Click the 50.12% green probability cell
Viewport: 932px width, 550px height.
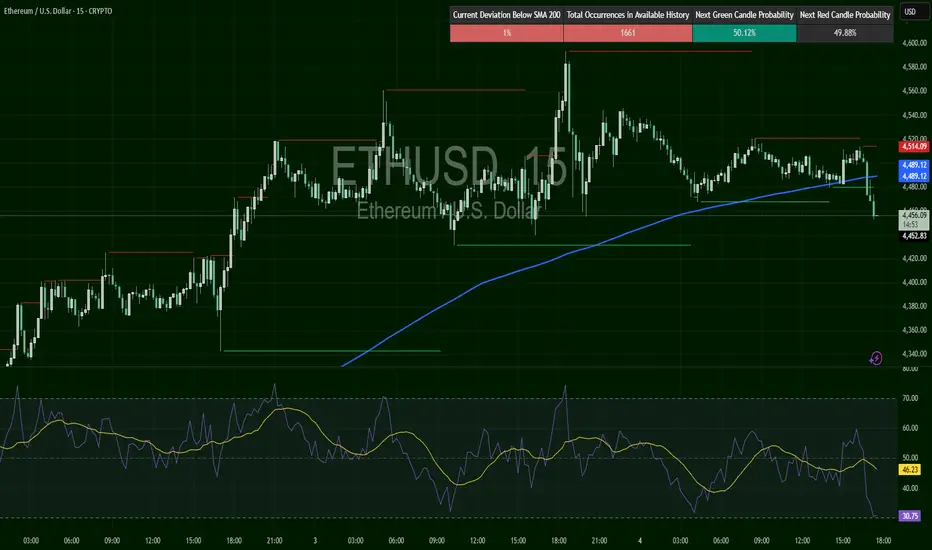click(x=744, y=33)
